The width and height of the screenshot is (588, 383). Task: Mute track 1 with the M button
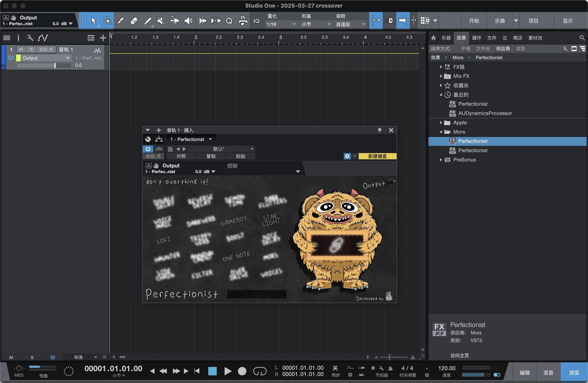pyautogui.click(x=21, y=49)
